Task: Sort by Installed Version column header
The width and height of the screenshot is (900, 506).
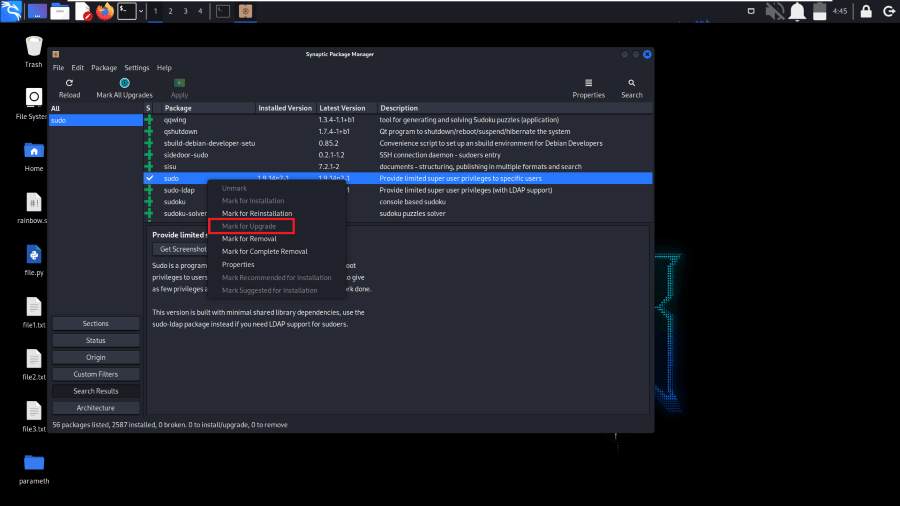Action: pyautogui.click(x=285, y=108)
